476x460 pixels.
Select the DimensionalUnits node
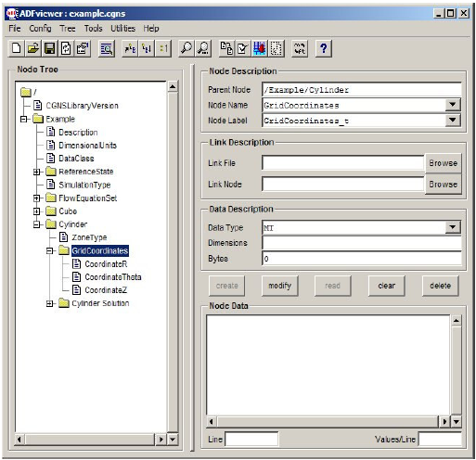tap(87, 146)
